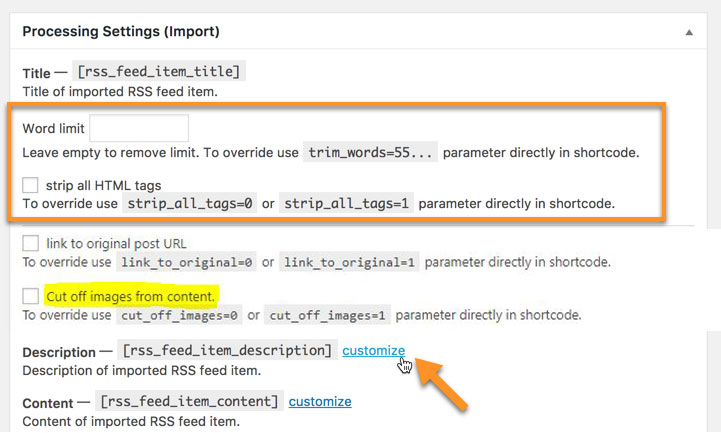This screenshot has width=721, height=433.
Task: Select the strip_all_tags=1 code snippet
Action: (346, 203)
